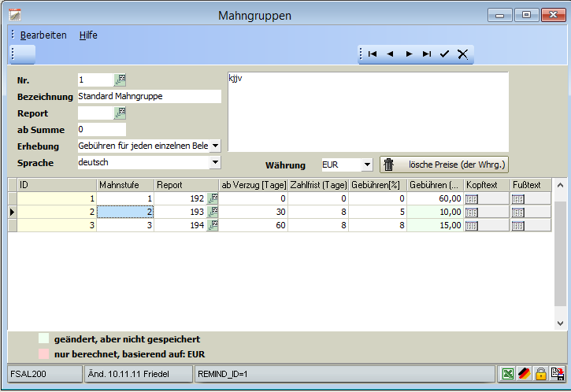Open report lookup for report 194

point(213,225)
